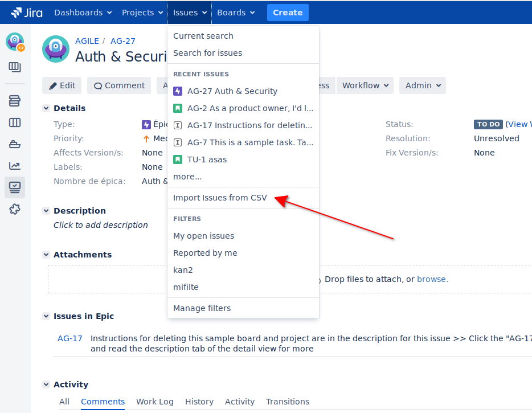Click to add description field
532x413 pixels.
(x=101, y=225)
